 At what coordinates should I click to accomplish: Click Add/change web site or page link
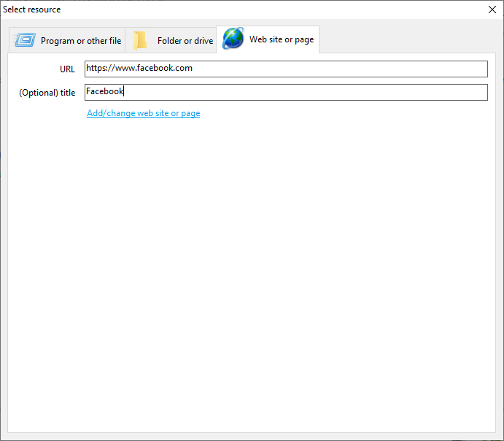pos(144,113)
